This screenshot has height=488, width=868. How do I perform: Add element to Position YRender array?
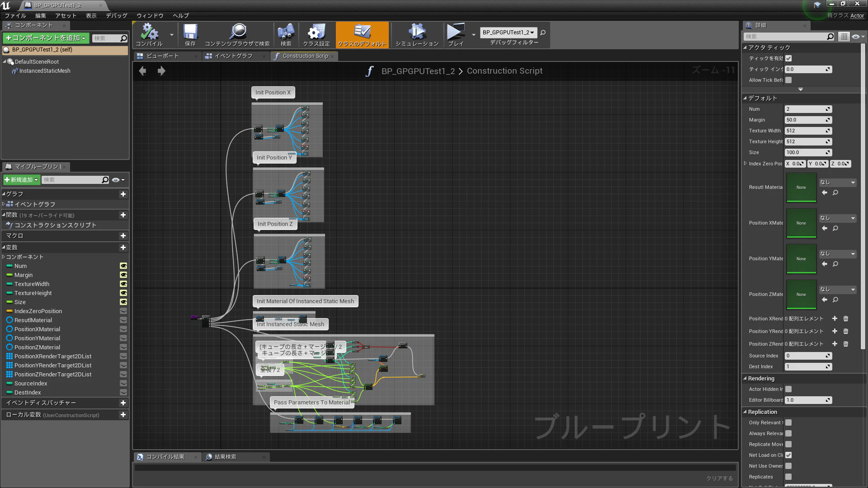pyautogui.click(x=835, y=331)
